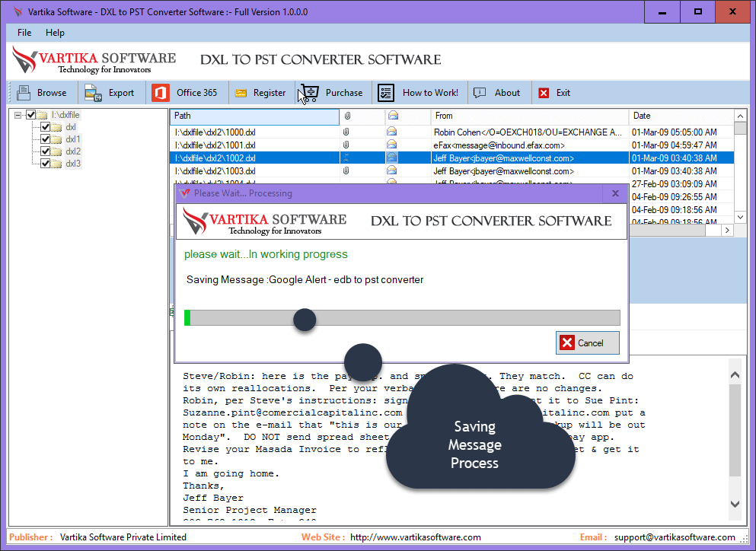Screen dimensions: 756x551
Task: Select the dxl folder in tree
Action: tap(71, 127)
